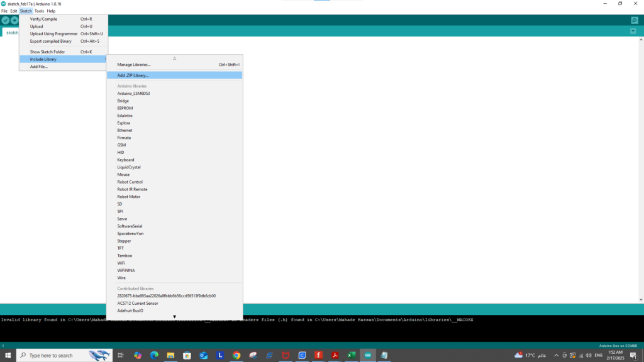Include the Mouse library
The image size is (644, 362).
pyautogui.click(x=175, y=175)
